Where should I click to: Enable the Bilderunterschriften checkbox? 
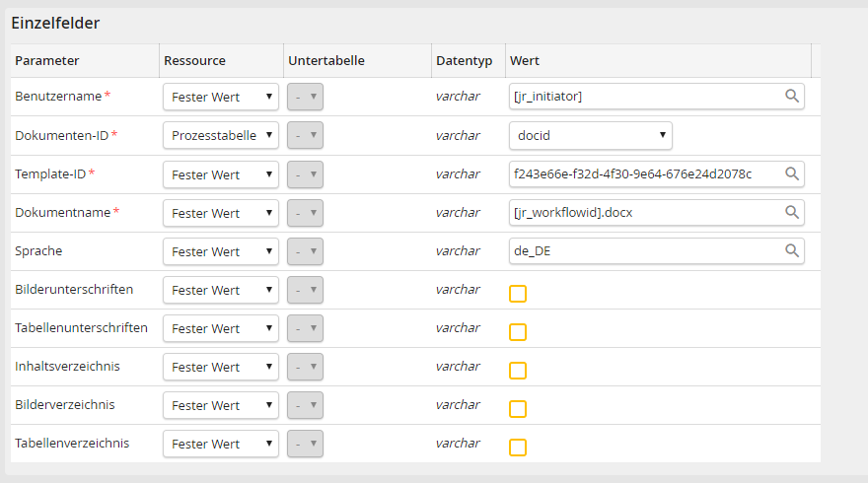(x=518, y=294)
